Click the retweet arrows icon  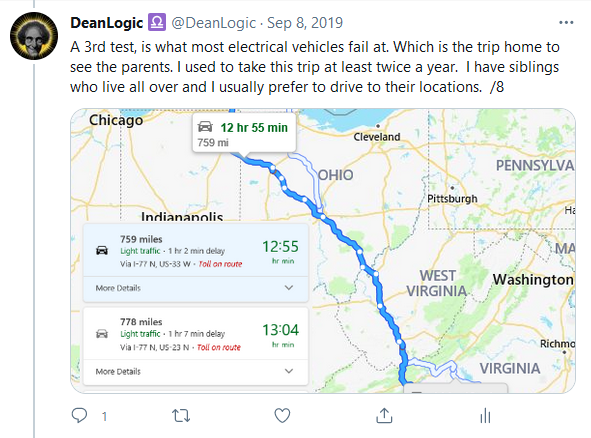tap(181, 416)
